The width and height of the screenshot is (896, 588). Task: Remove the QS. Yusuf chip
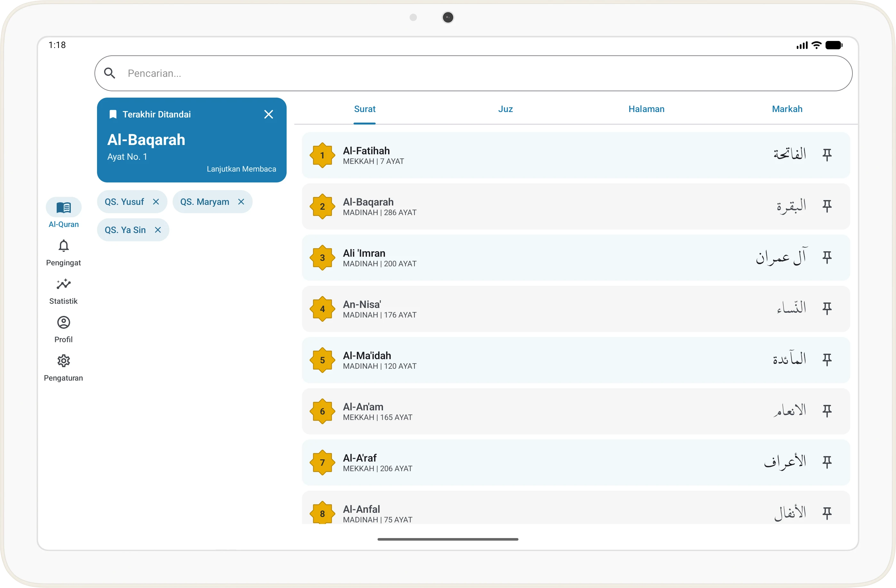156,202
